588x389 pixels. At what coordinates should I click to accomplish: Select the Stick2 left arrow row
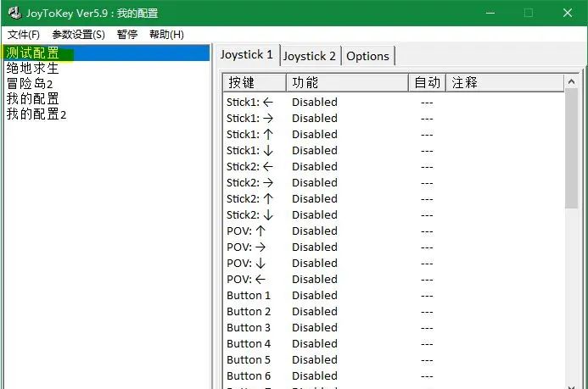pyautogui.click(x=394, y=167)
